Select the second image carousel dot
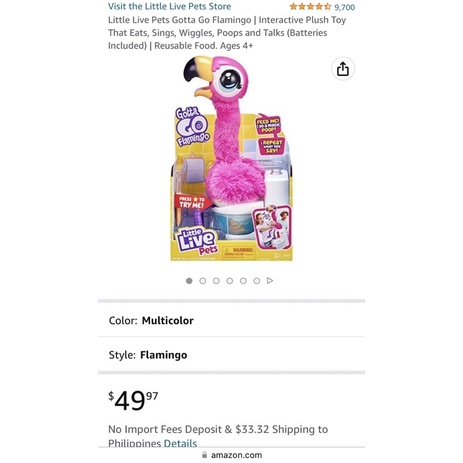This screenshot has height=463, width=463. point(202,281)
